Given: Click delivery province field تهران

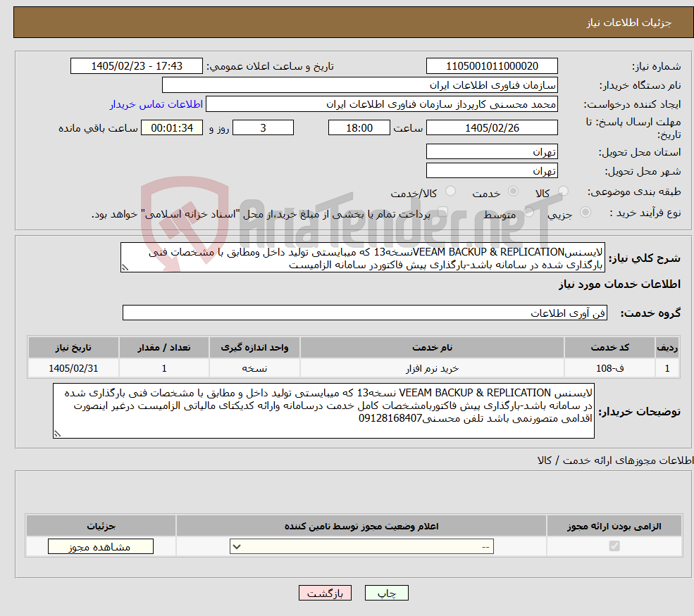Looking at the screenshot, I should [x=492, y=151].
